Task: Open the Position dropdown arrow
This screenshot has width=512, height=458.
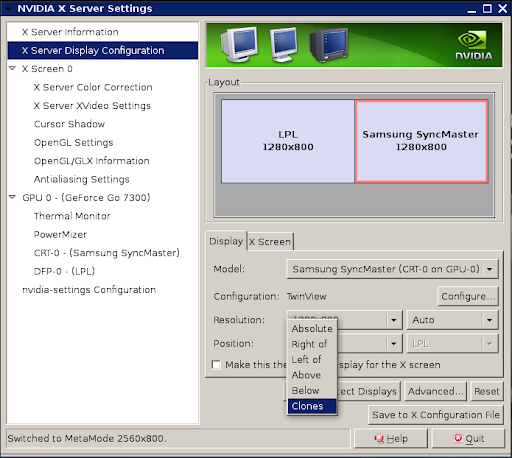Action: [x=394, y=343]
